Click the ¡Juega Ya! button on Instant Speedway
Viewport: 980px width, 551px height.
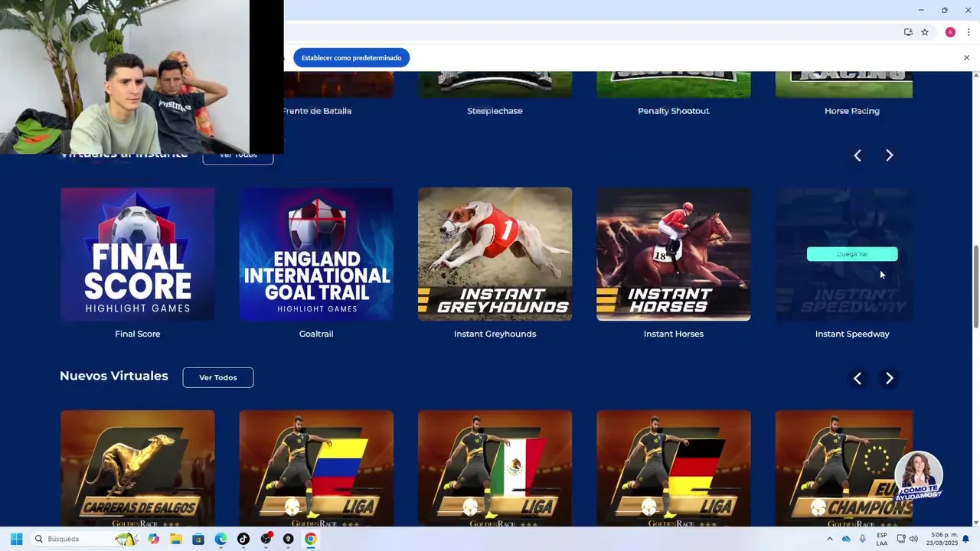pos(852,254)
